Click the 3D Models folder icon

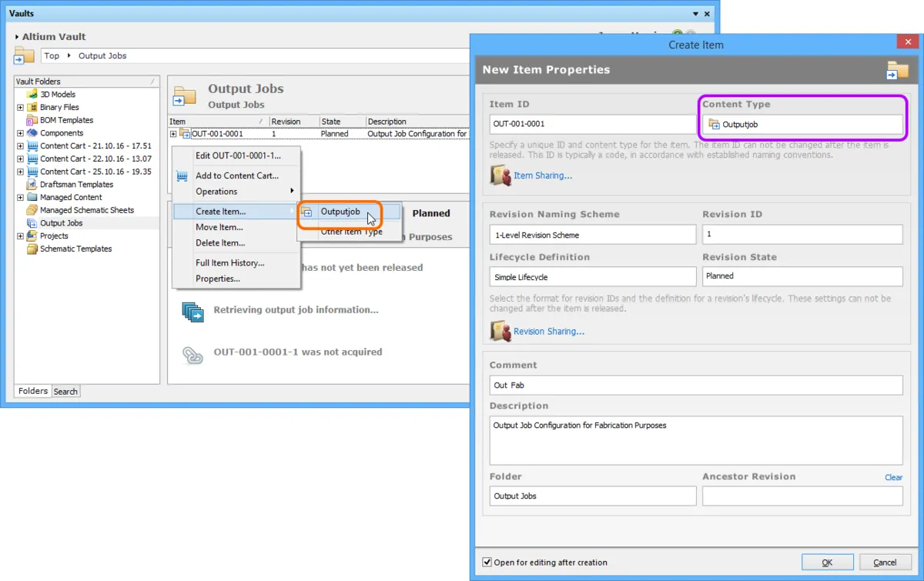32,95
